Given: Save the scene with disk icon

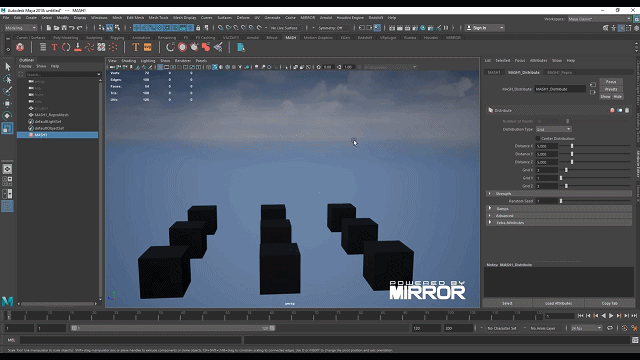Looking at the screenshot, I should [64, 28].
